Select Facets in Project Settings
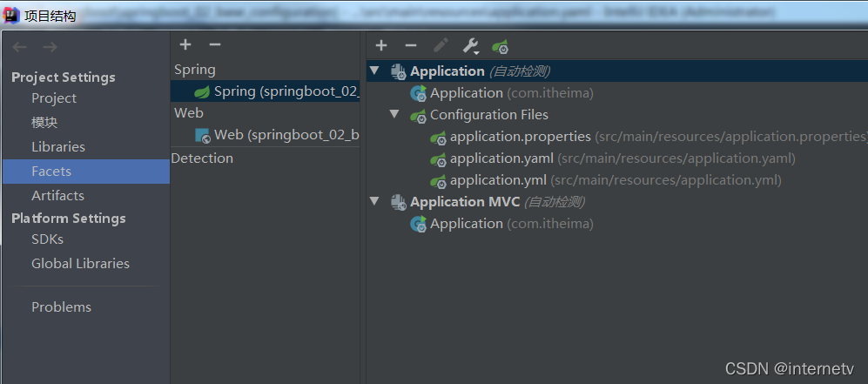Viewport: 868px width, 384px height. point(86,172)
